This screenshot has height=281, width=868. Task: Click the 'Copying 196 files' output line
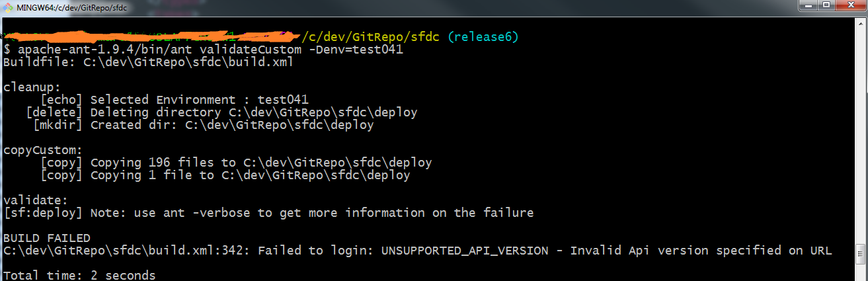[260, 163]
